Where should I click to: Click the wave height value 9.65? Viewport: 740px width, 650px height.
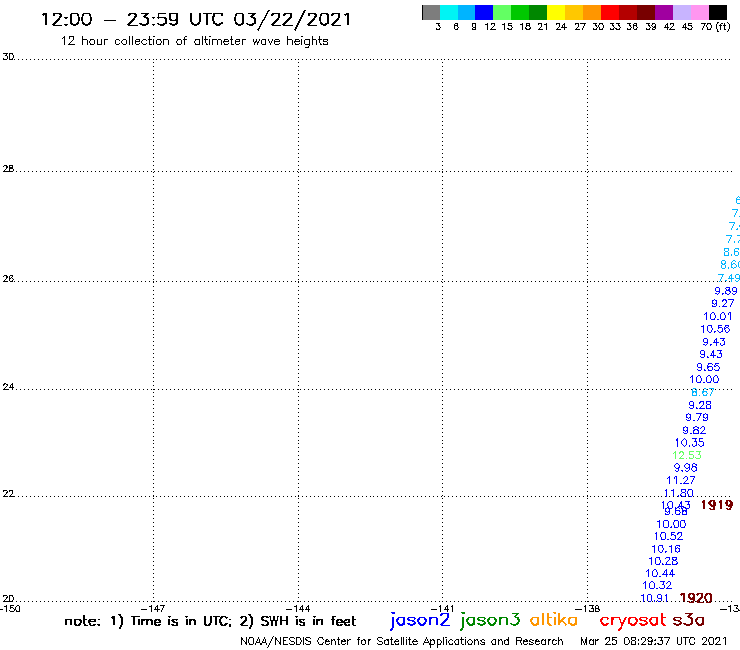(x=708, y=367)
